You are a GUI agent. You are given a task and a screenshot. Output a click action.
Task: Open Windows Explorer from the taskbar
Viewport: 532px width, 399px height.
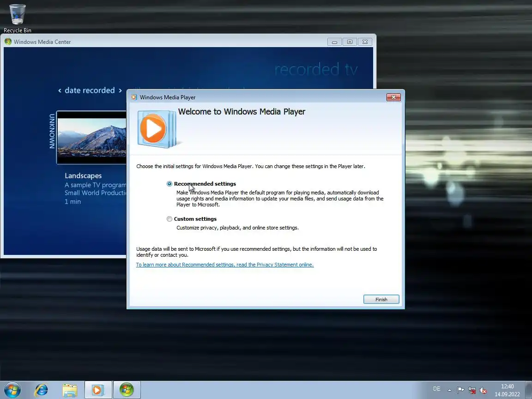70,390
